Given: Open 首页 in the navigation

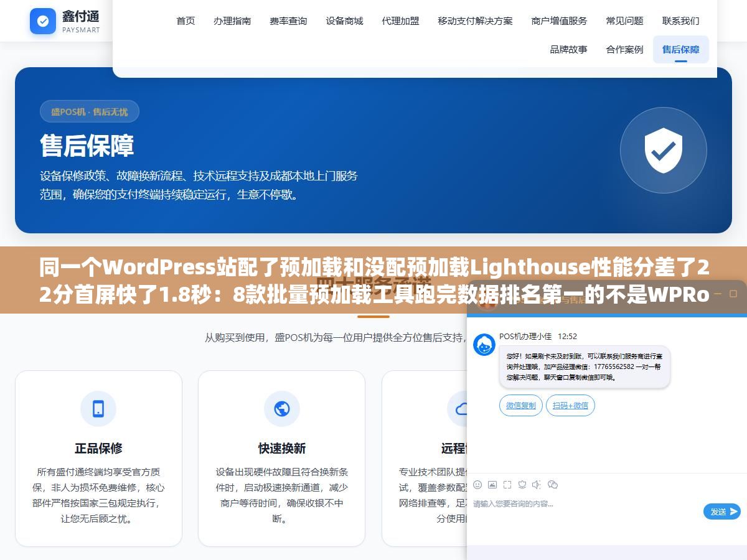Looking at the screenshot, I should click(186, 21).
